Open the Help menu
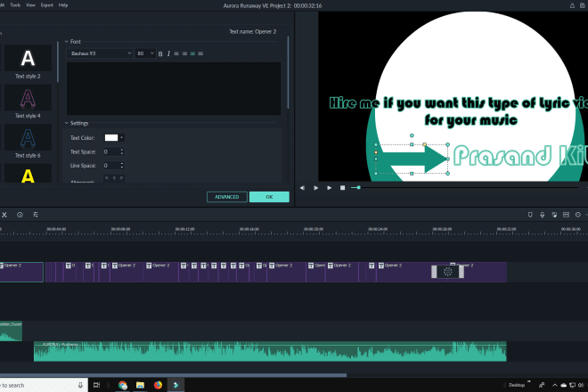The height and width of the screenshot is (392, 588). (63, 5)
